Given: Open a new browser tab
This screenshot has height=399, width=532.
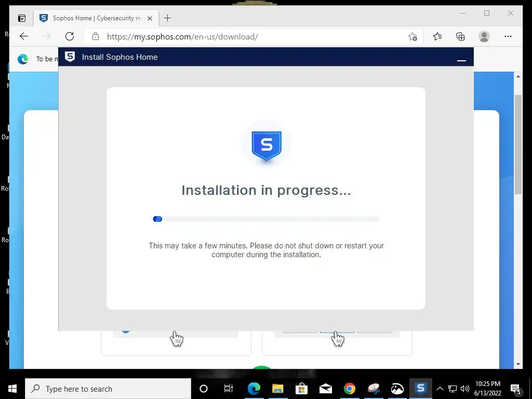Looking at the screenshot, I should [x=168, y=18].
